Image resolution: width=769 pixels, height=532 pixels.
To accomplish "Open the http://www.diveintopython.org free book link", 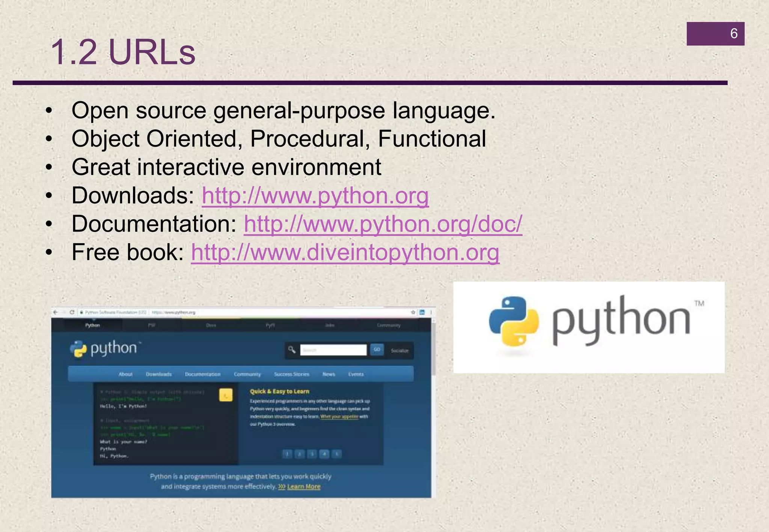I will [x=345, y=252].
